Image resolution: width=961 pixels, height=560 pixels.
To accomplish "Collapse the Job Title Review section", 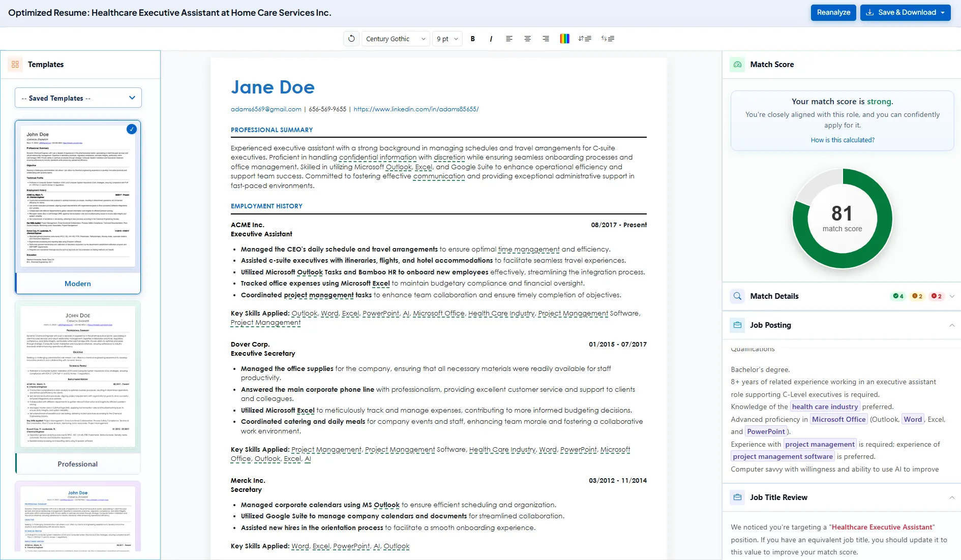I will (952, 497).
